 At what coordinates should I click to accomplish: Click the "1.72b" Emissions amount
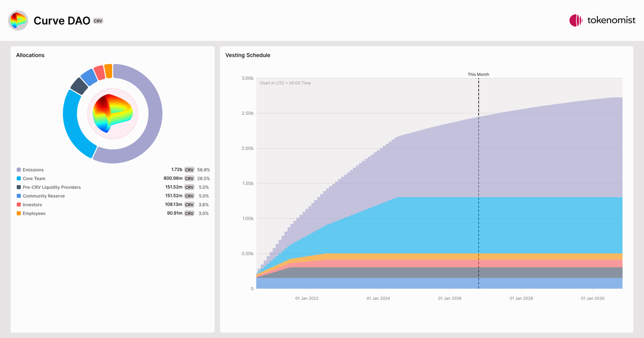[x=177, y=170]
